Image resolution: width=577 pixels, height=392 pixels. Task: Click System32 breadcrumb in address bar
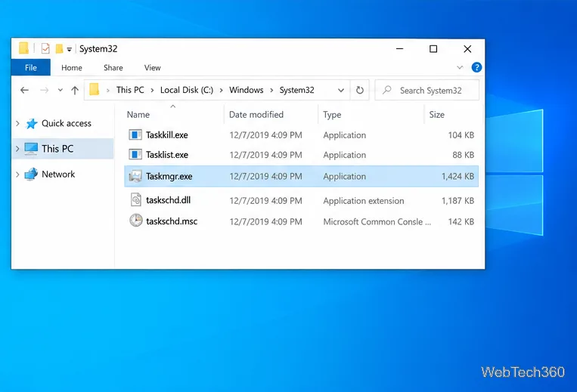296,90
